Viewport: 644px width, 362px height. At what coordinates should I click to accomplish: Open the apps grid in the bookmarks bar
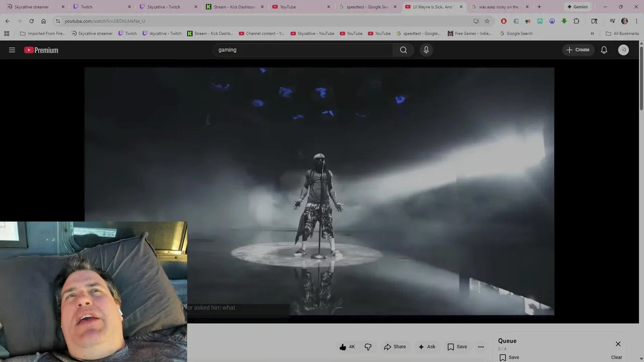[7, 34]
